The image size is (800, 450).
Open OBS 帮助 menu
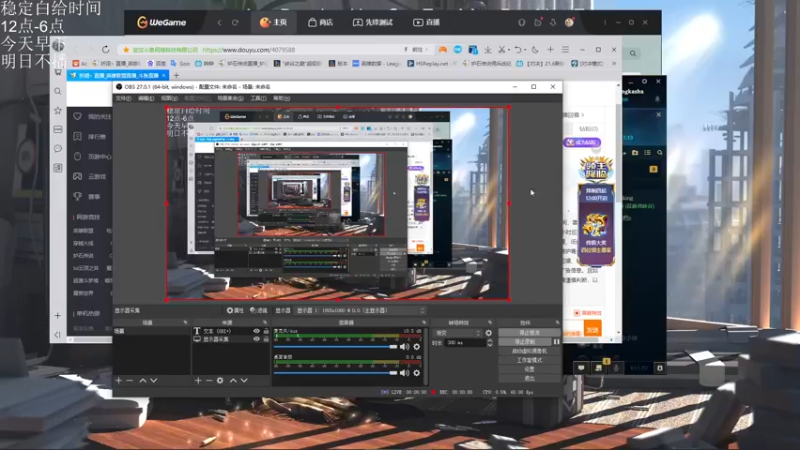[x=281, y=98]
